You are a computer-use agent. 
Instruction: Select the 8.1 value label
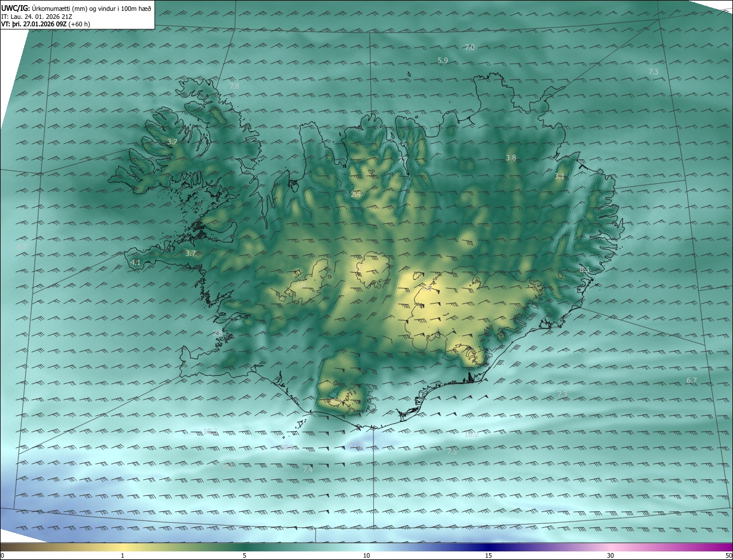tap(584, 270)
